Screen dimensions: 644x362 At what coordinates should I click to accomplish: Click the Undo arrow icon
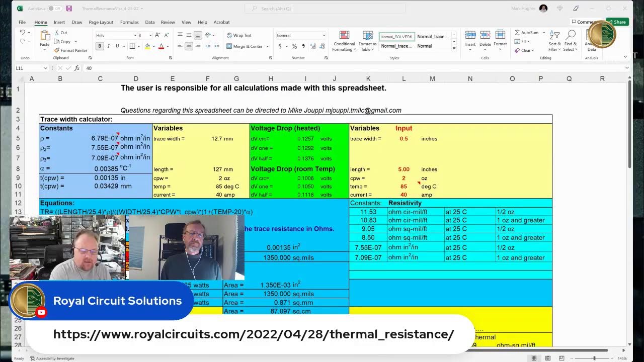click(x=22, y=32)
